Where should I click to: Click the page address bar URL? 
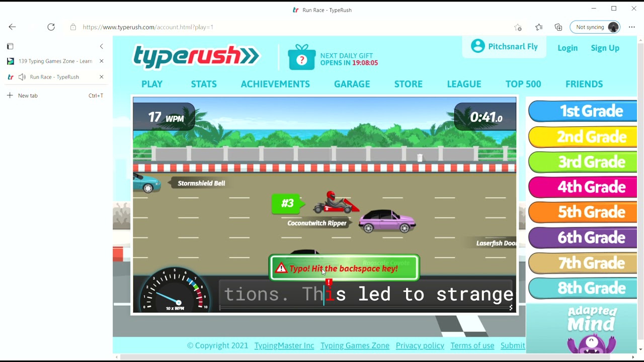[148, 27]
